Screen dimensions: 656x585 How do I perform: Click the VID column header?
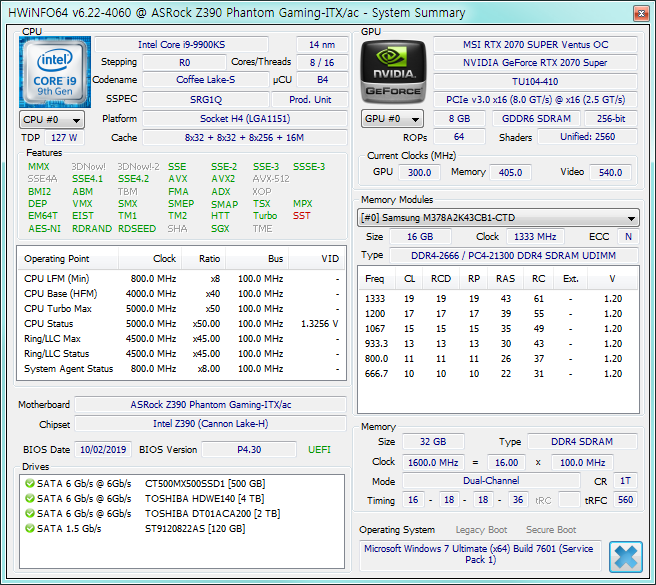pos(317,259)
